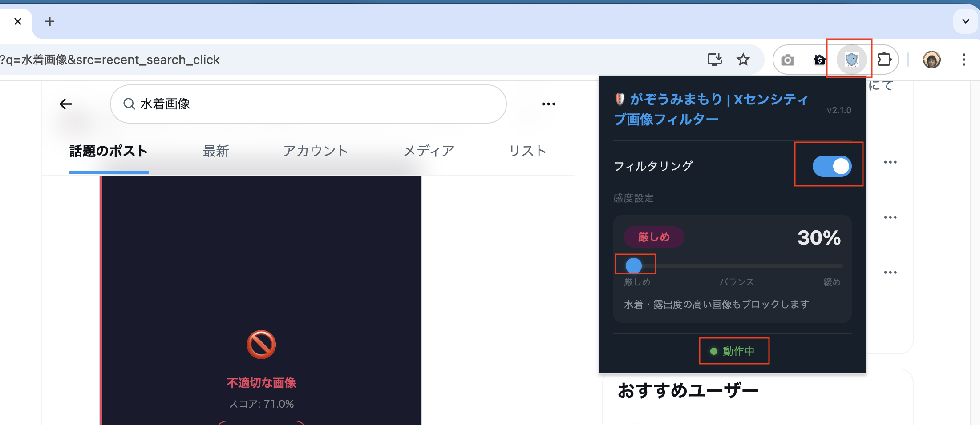Click the v2.1.0 version label

click(x=839, y=110)
